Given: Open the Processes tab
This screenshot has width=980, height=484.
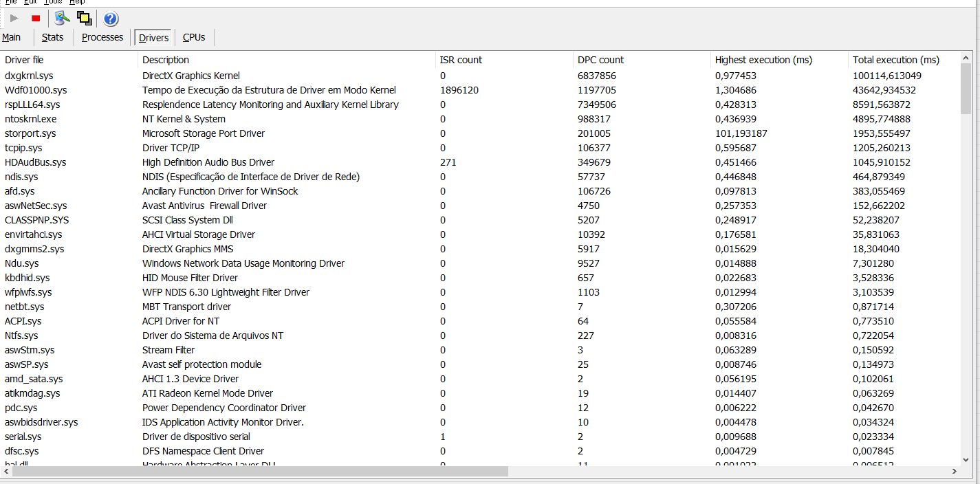Looking at the screenshot, I should [102, 37].
